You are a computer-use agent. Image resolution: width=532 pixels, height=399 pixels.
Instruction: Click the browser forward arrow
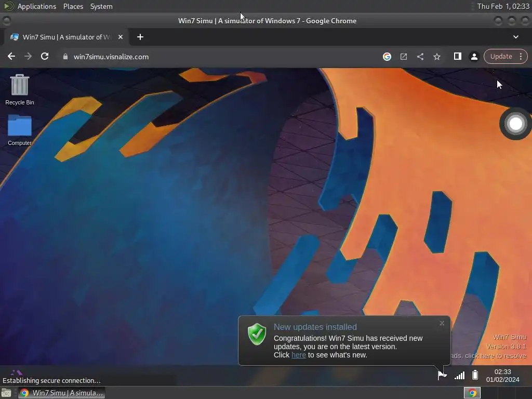[28, 56]
